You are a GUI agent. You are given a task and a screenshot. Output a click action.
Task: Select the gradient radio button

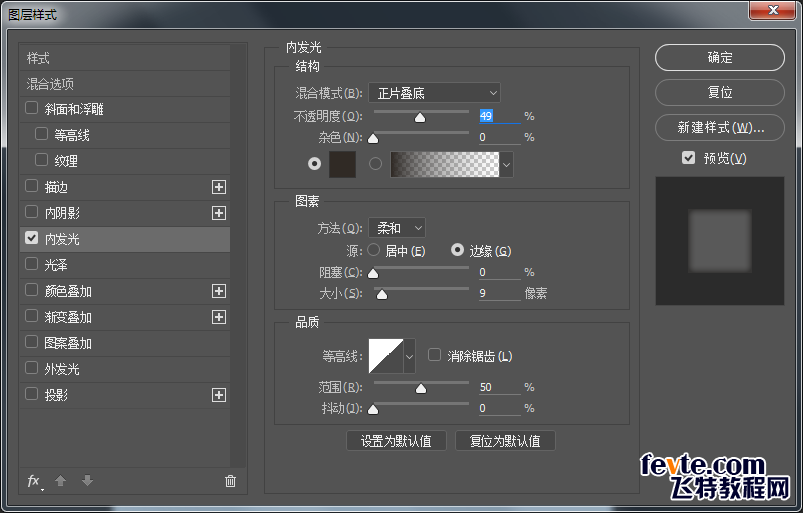(375, 164)
